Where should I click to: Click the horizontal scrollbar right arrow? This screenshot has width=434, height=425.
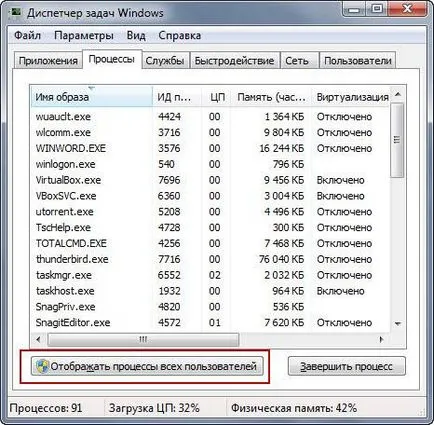[x=382, y=340]
